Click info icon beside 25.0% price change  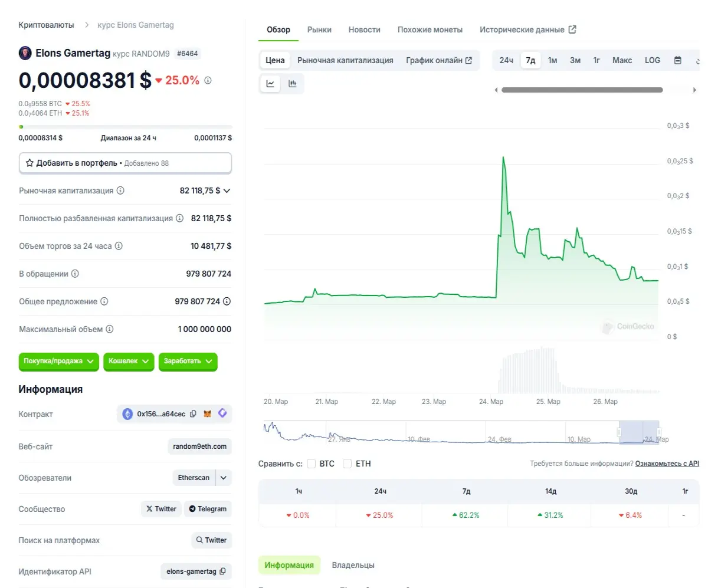(208, 80)
